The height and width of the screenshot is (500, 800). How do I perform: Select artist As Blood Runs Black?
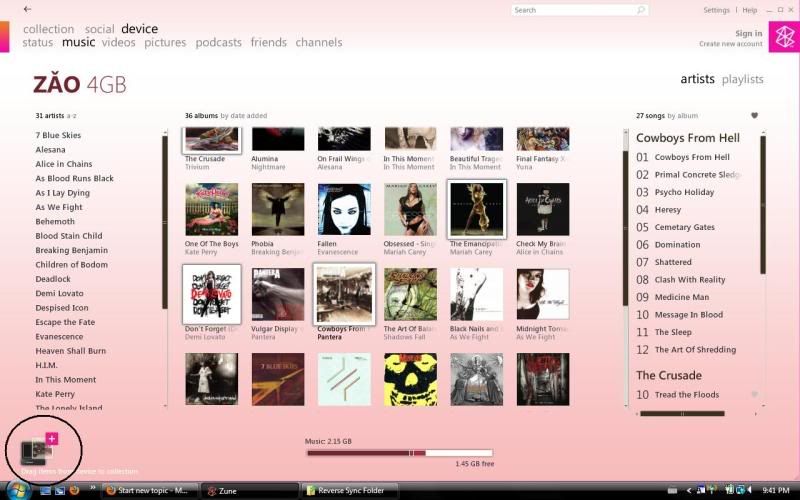(74, 178)
